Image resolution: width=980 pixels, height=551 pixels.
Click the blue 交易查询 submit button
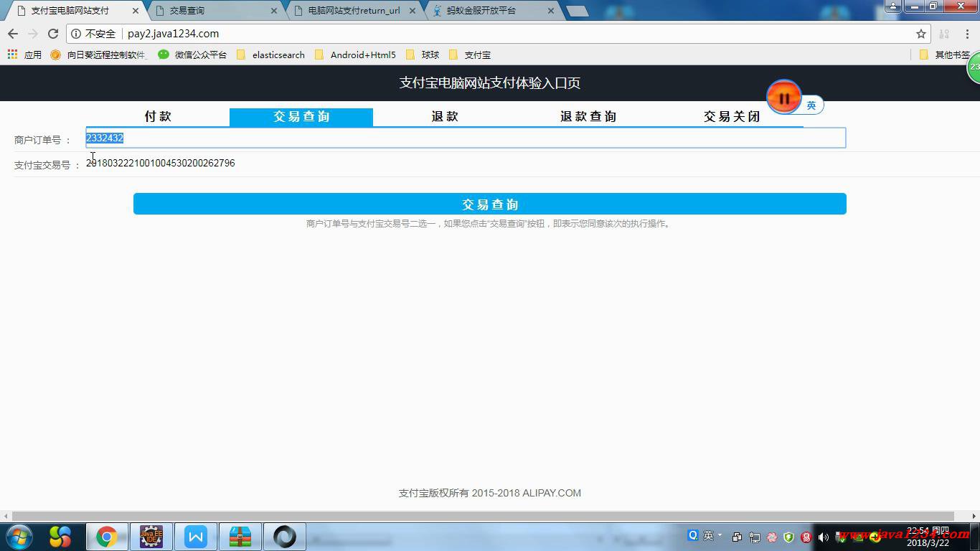coord(490,204)
